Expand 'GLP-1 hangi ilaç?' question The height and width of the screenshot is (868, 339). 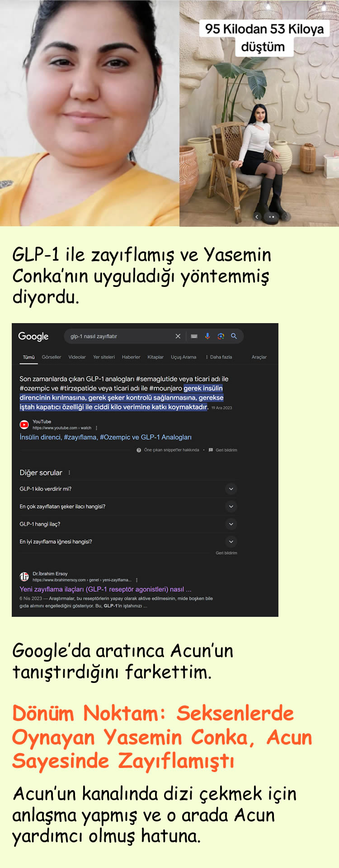coord(231,524)
